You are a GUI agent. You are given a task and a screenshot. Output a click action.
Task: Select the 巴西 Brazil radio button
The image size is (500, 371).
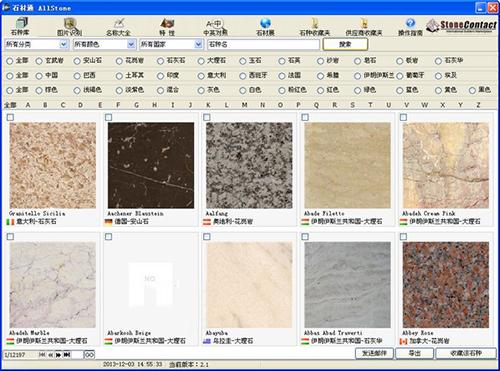77,76
